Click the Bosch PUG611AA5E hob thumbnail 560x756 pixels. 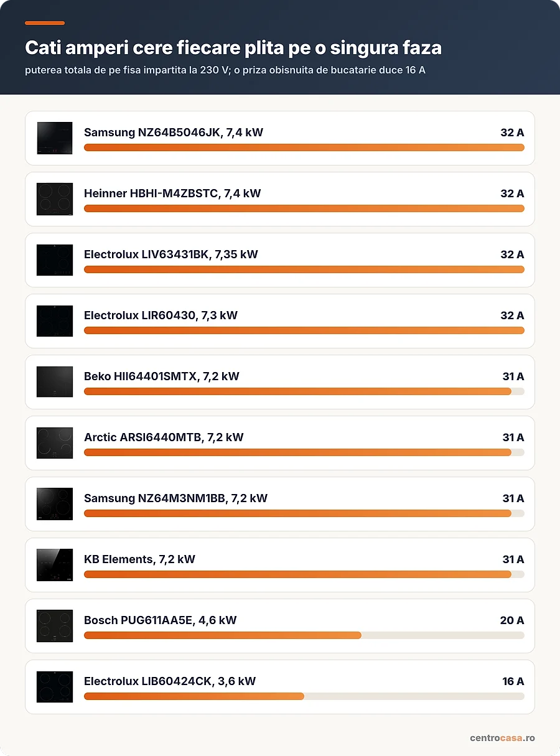(55, 626)
